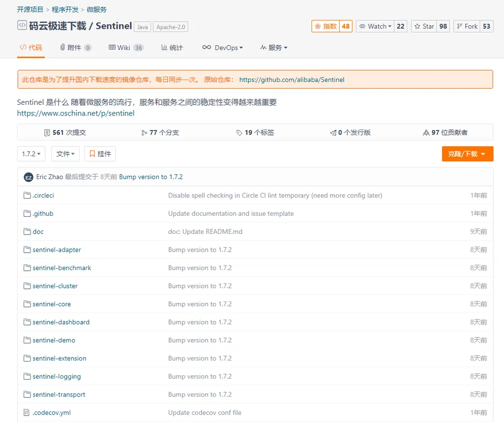The image size is (504, 422).
Task: Click the folder icon for sentinel-core
Action: [x=27, y=304]
